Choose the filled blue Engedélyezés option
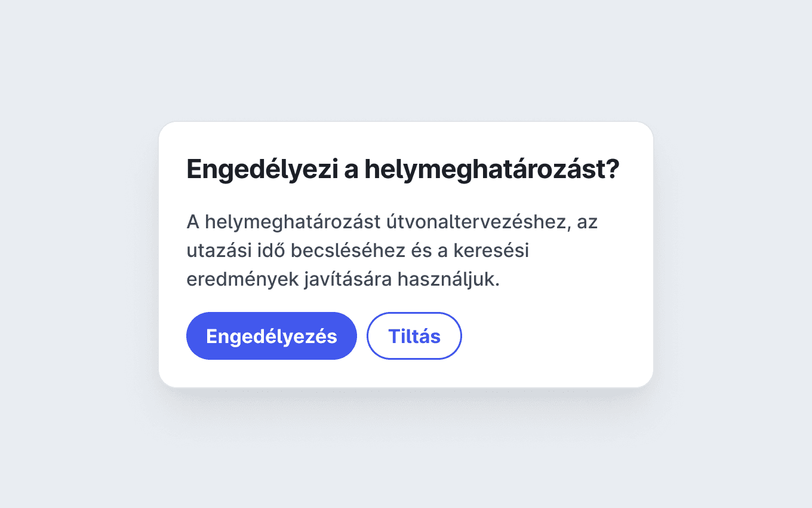812x508 pixels. tap(272, 336)
